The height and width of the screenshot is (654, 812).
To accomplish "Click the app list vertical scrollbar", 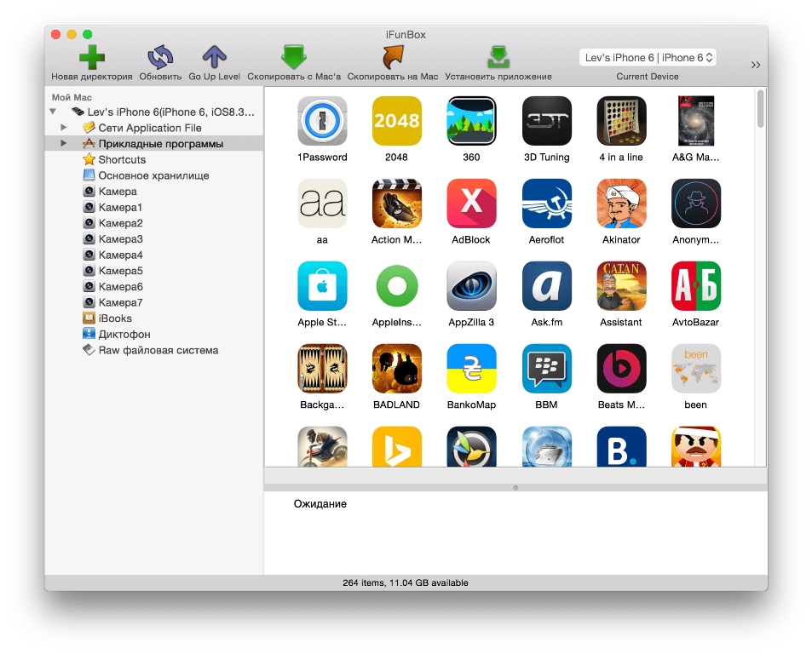I will click(760, 109).
